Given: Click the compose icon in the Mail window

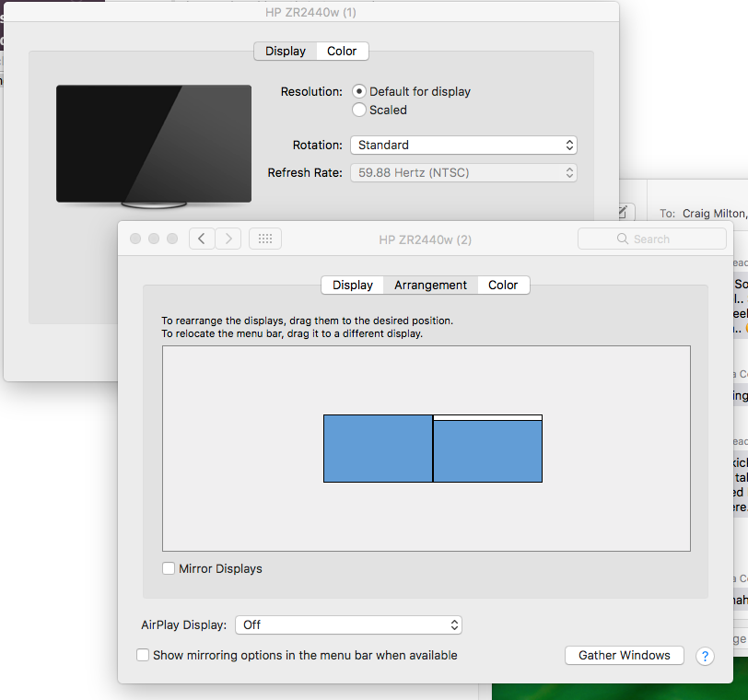Looking at the screenshot, I should click(623, 212).
